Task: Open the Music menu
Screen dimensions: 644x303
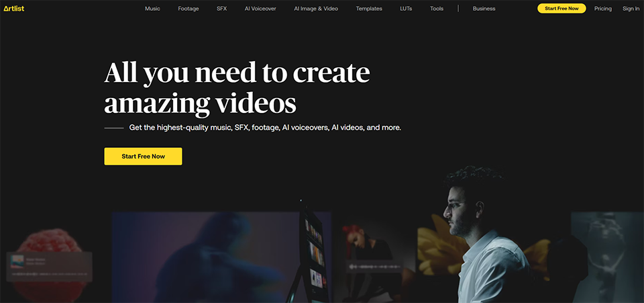Action: coord(152,9)
